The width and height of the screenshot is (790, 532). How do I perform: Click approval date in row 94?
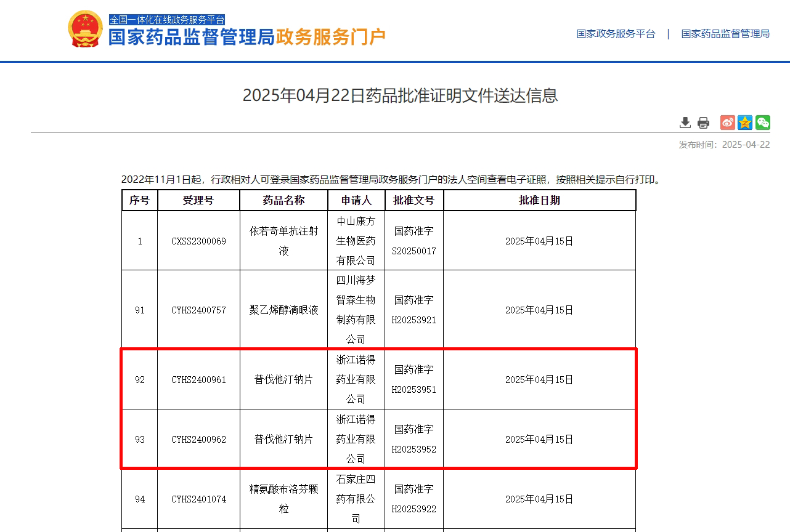pyautogui.click(x=539, y=499)
